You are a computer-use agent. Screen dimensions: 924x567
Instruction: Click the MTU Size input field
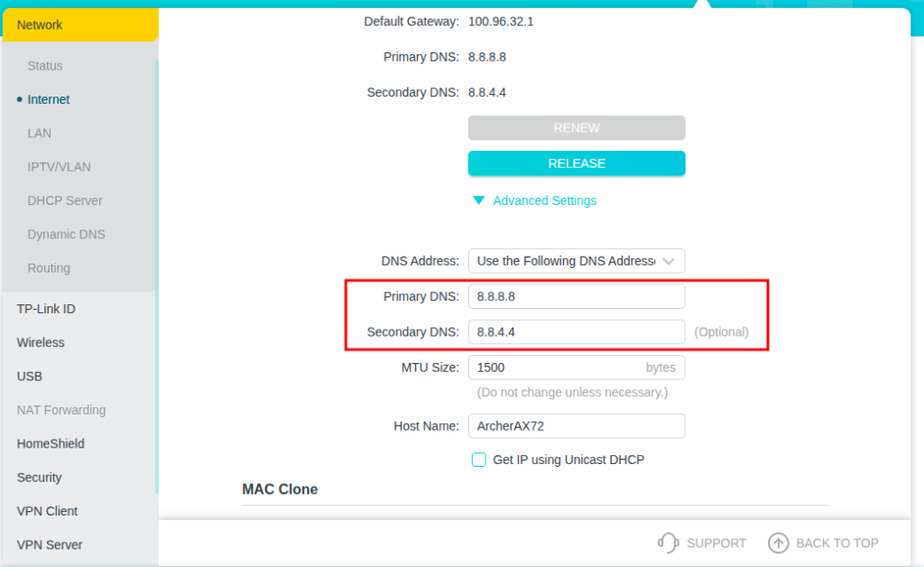(x=555, y=367)
